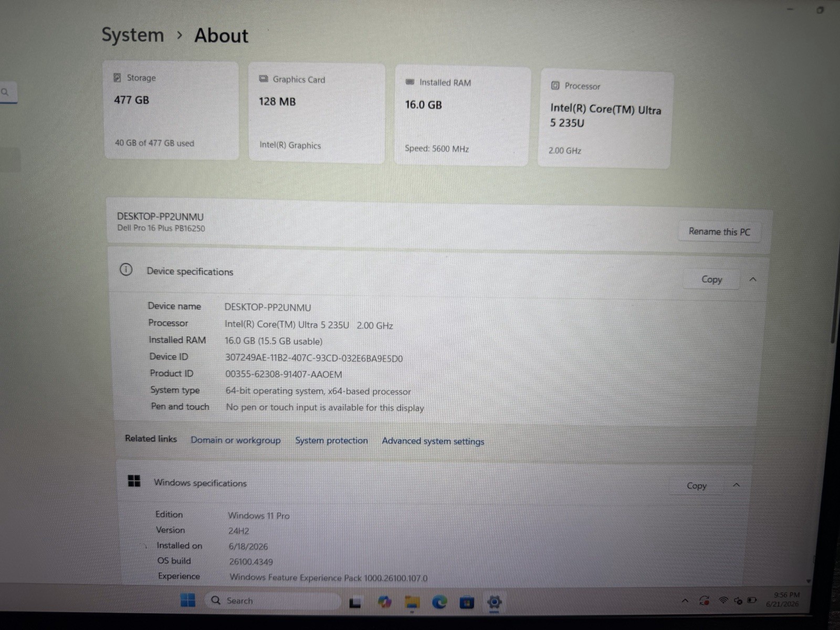Click the Graphics Card icon
The height and width of the screenshot is (630, 840).
coord(263,79)
